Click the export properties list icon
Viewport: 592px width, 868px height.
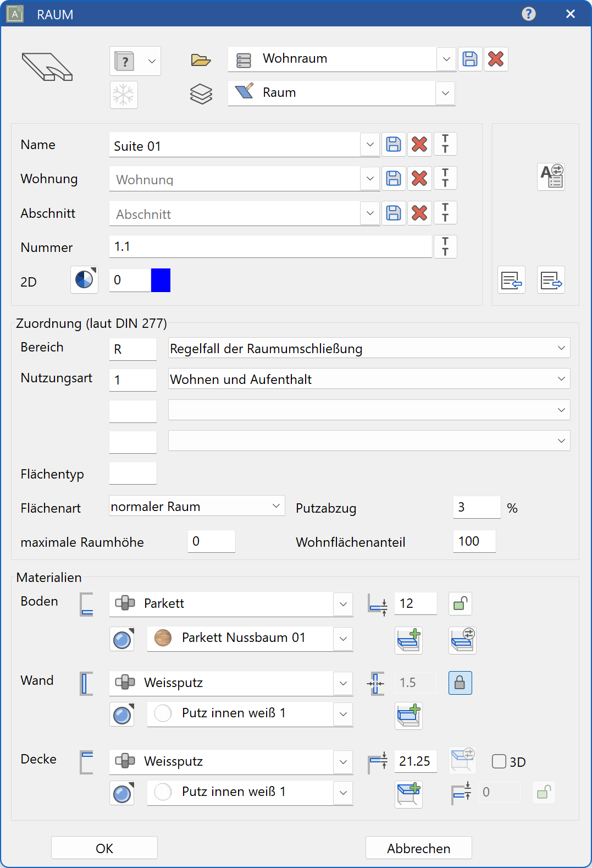click(551, 280)
